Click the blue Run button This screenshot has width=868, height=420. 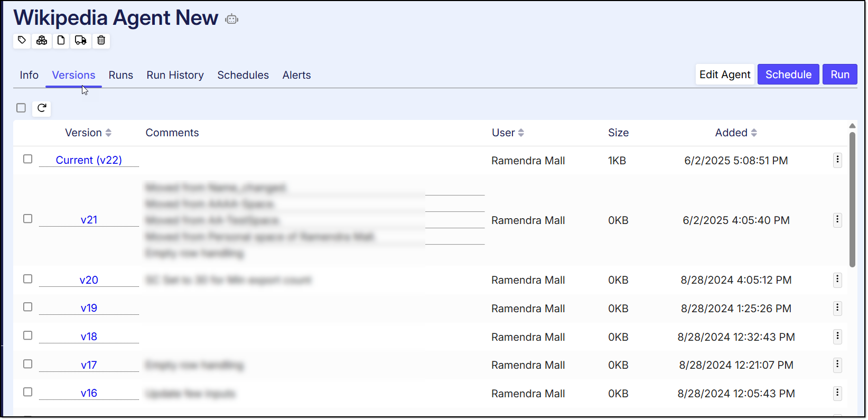(x=839, y=74)
